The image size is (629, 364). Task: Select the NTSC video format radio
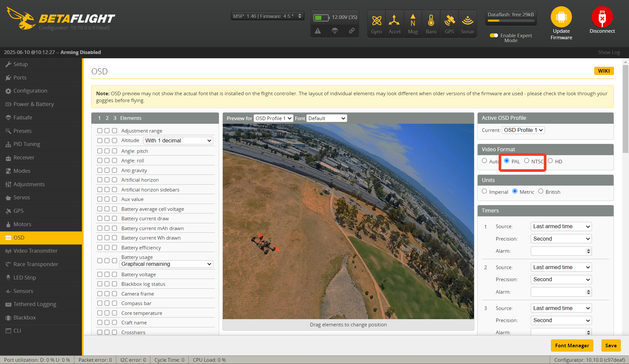[526, 161]
